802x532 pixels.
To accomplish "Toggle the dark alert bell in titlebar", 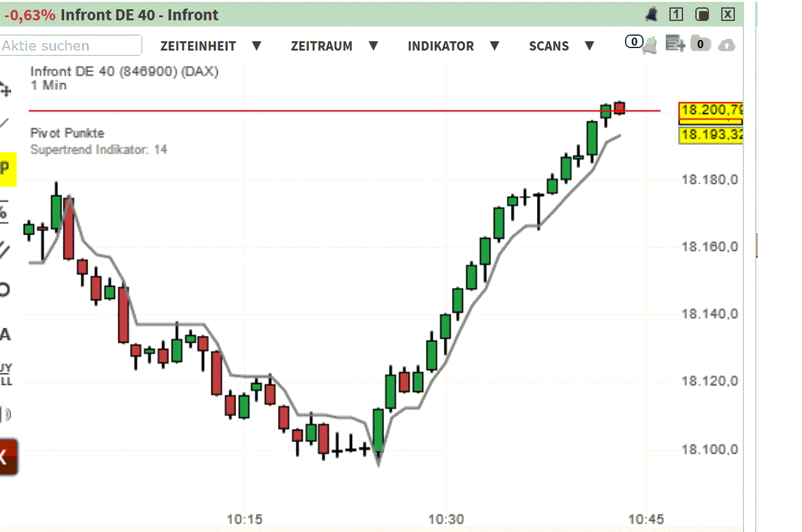I will (x=652, y=14).
